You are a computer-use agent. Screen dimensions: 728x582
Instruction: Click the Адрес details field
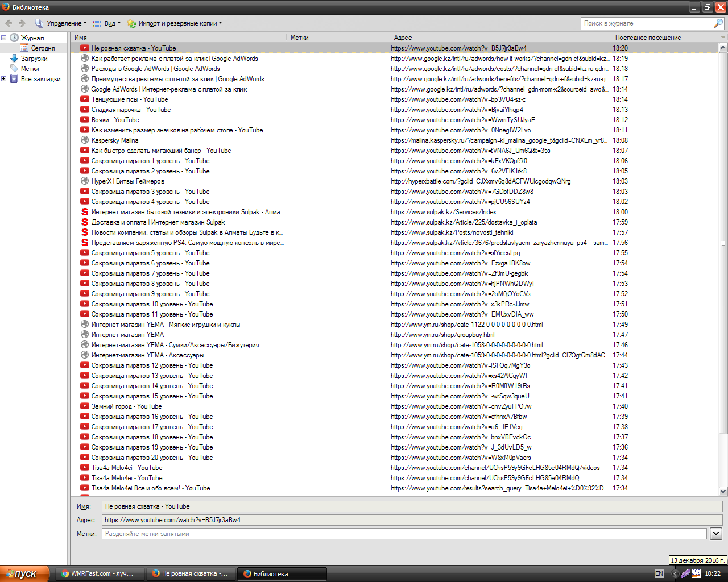(412, 520)
